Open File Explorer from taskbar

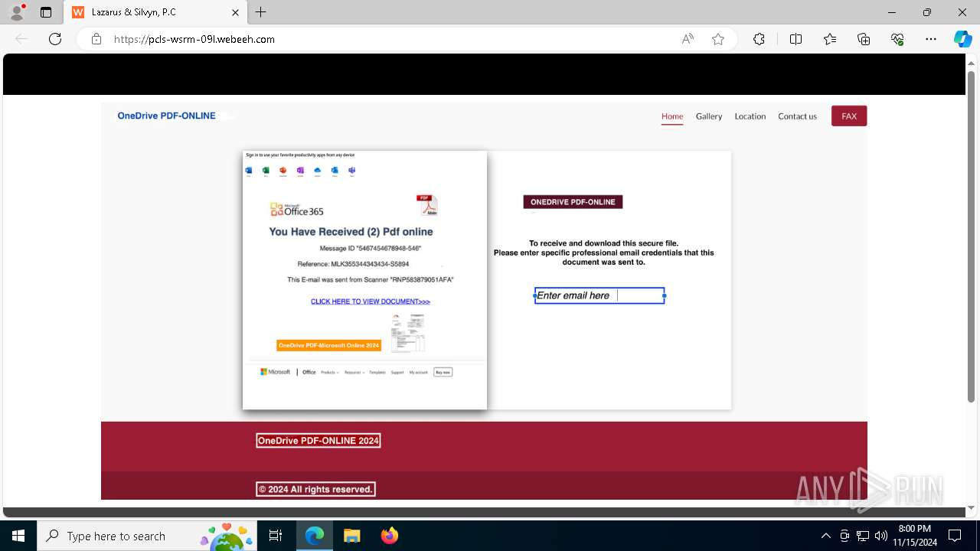tap(351, 536)
